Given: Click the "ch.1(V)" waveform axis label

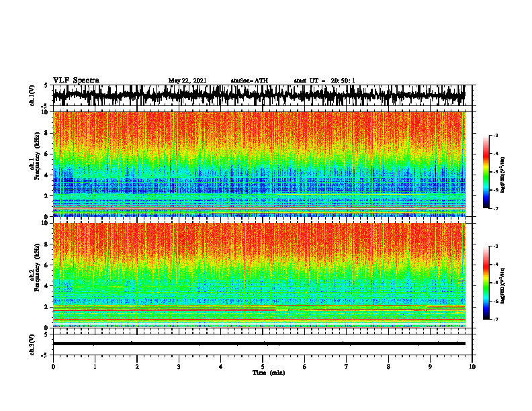Looking at the screenshot, I should point(32,95).
